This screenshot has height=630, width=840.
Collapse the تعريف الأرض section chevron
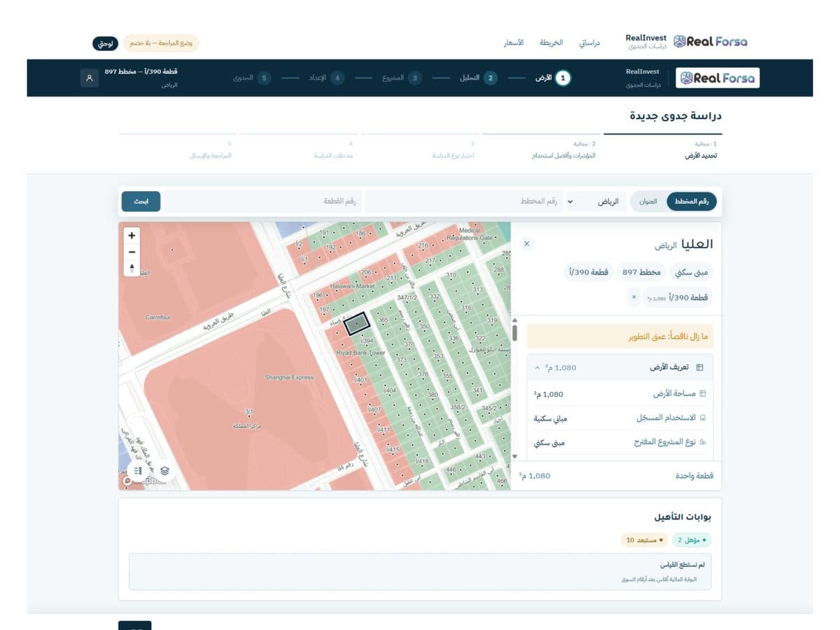(537, 367)
